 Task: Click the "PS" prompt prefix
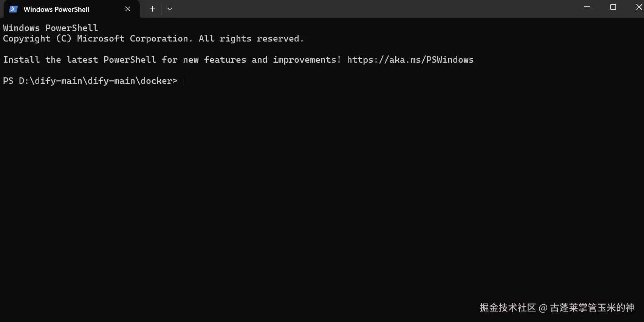[8, 81]
